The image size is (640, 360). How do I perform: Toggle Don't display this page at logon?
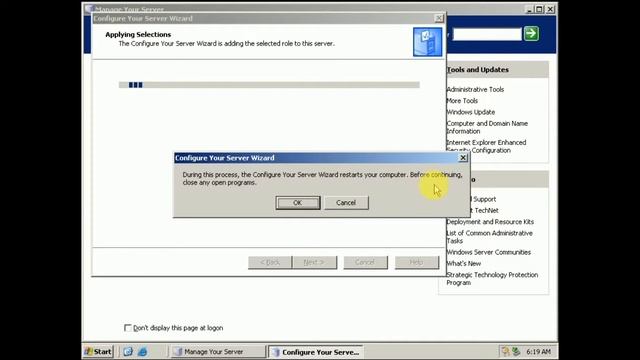click(x=128, y=328)
